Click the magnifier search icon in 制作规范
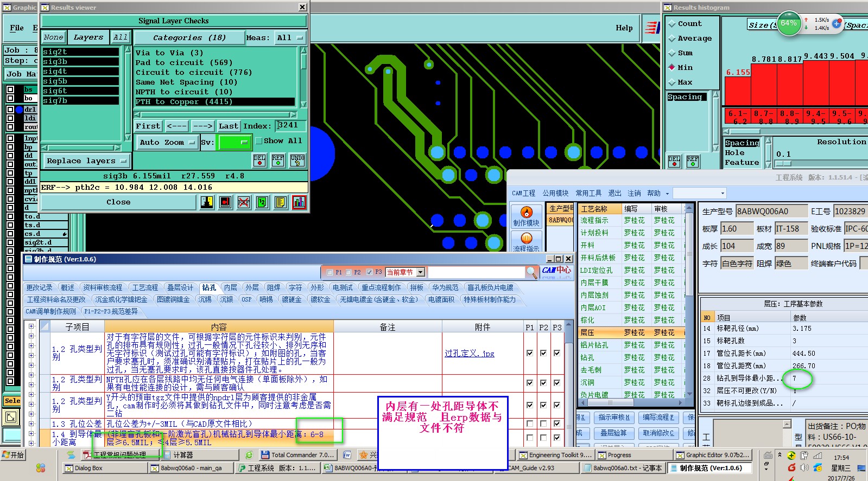 [x=532, y=272]
